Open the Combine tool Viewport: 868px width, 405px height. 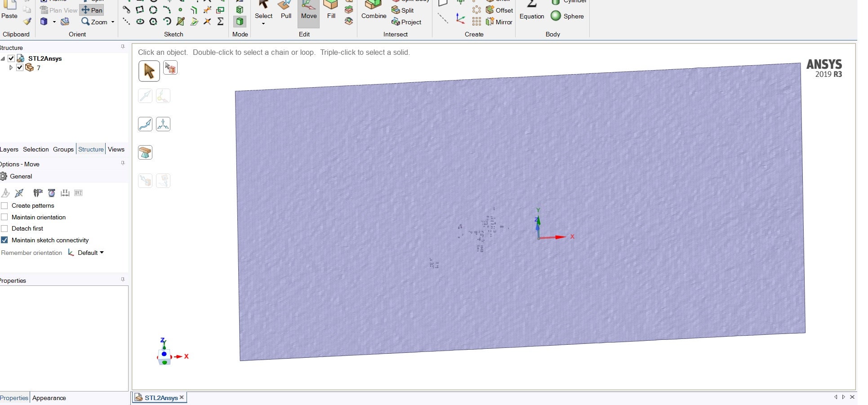[374, 11]
